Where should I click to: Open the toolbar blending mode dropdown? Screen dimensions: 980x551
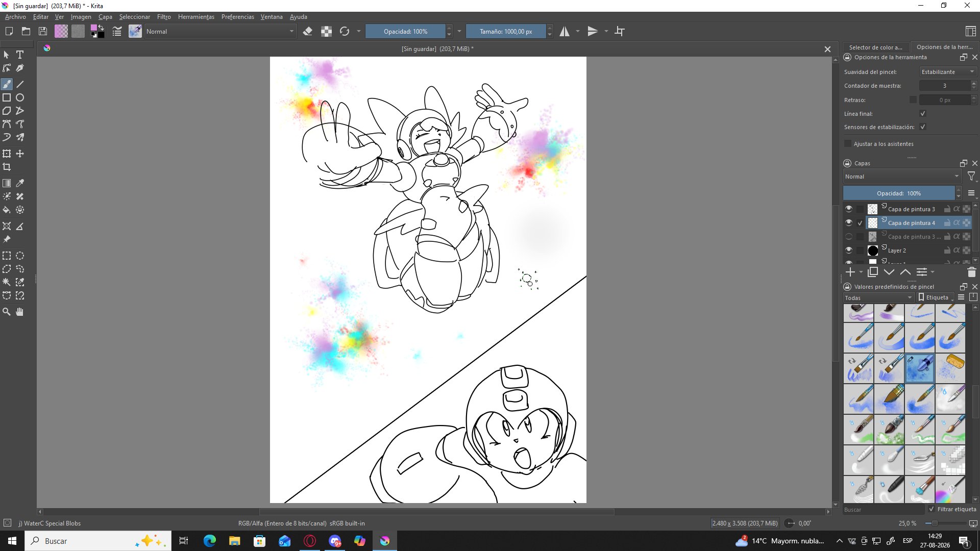tap(220, 32)
